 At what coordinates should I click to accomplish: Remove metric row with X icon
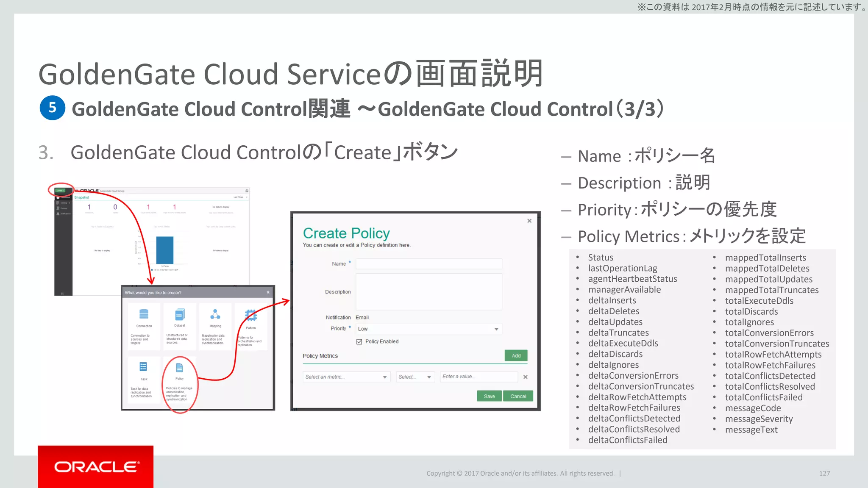[526, 377]
